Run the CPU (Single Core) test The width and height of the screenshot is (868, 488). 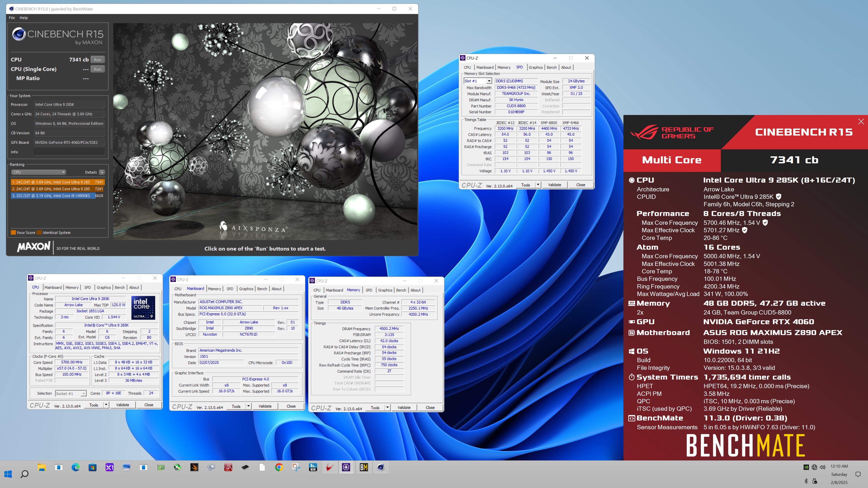tap(97, 69)
